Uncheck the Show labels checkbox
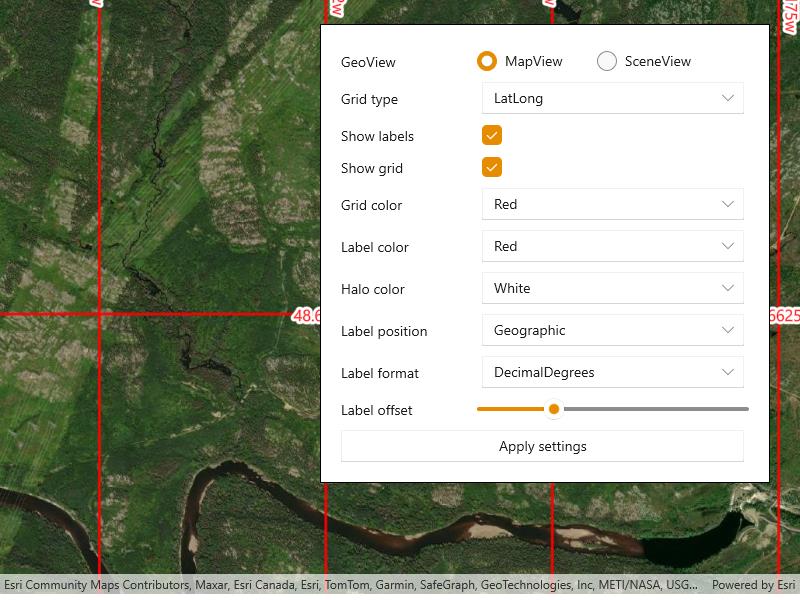This screenshot has height=600, width=800. tap(492, 135)
